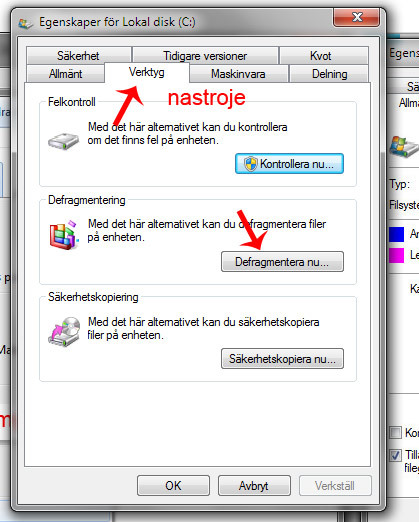Click the defragmentation colored blocks icon
This screenshot has height=522, width=419.
click(x=64, y=235)
